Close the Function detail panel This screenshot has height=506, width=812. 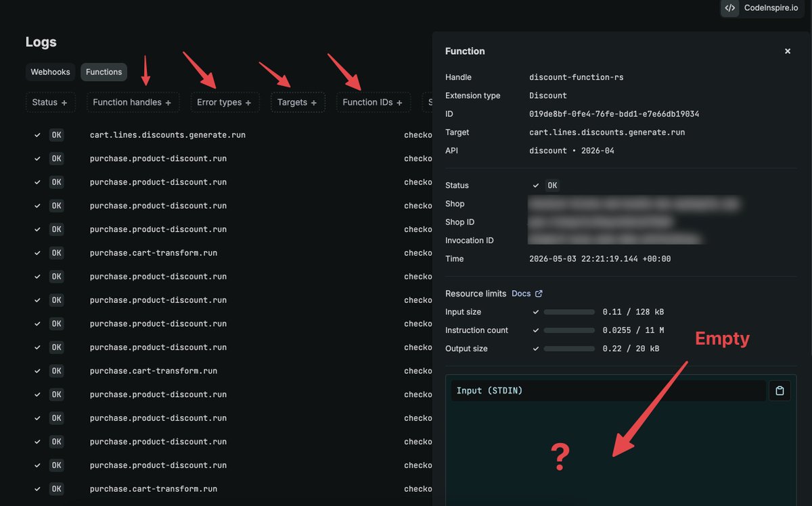tap(787, 51)
